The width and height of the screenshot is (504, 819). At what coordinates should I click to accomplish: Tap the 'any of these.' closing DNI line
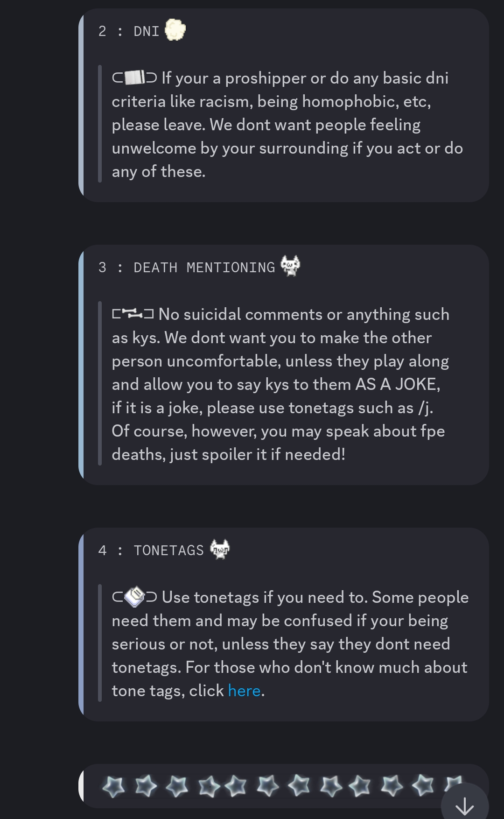coord(159,171)
